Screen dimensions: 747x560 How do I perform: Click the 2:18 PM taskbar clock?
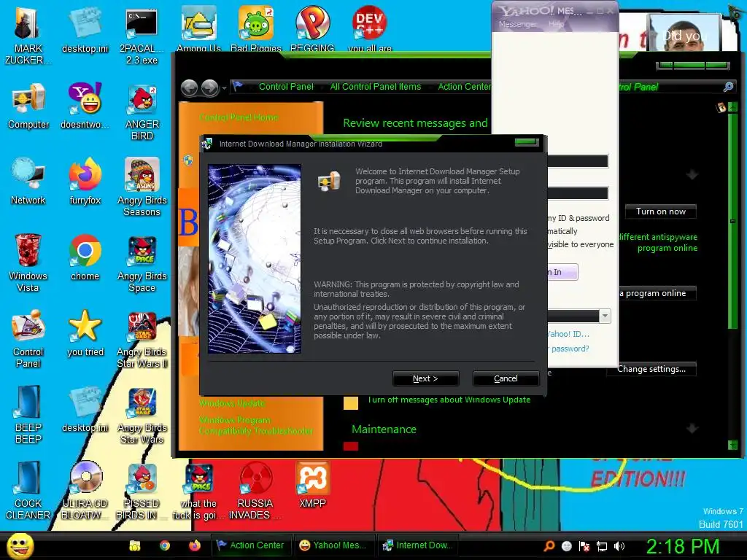[x=682, y=546]
